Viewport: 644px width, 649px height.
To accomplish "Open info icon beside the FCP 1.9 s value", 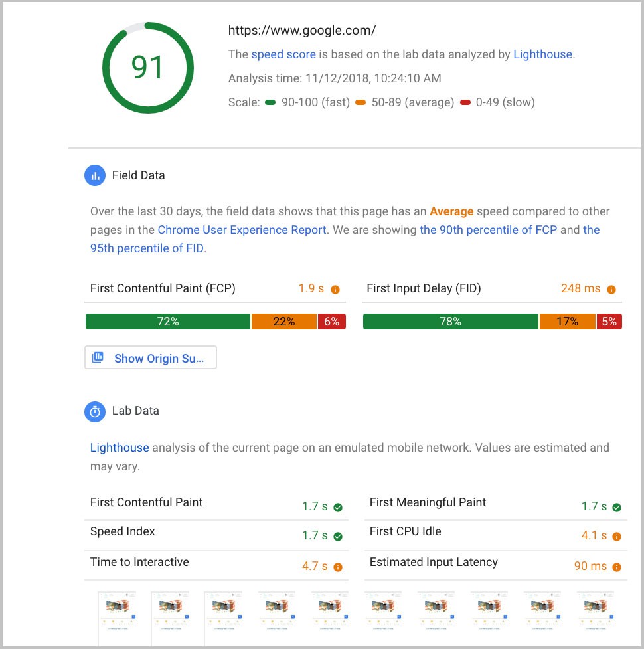I will pyautogui.click(x=335, y=289).
